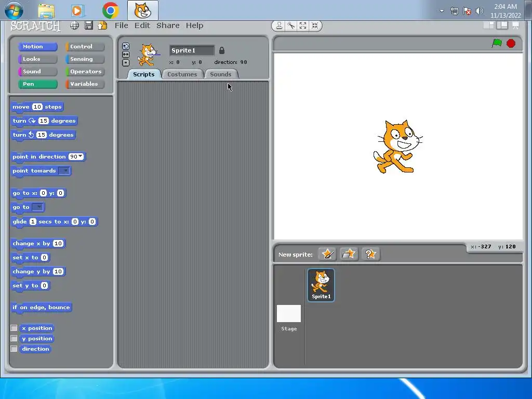Enable the direction checkbox
Image resolution: width=532 pixels, height=399 pixels.
coord(14,349)
